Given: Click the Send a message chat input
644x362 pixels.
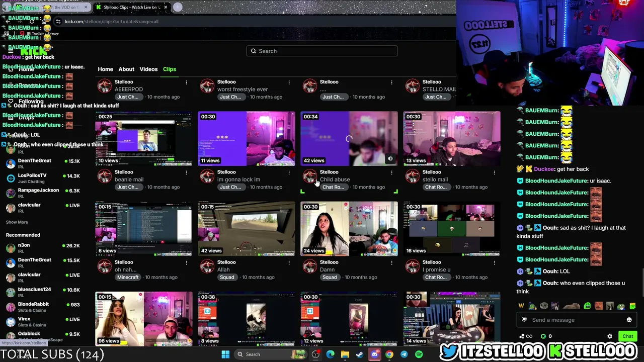Looking at the screenshot, I should click(576, 320).
